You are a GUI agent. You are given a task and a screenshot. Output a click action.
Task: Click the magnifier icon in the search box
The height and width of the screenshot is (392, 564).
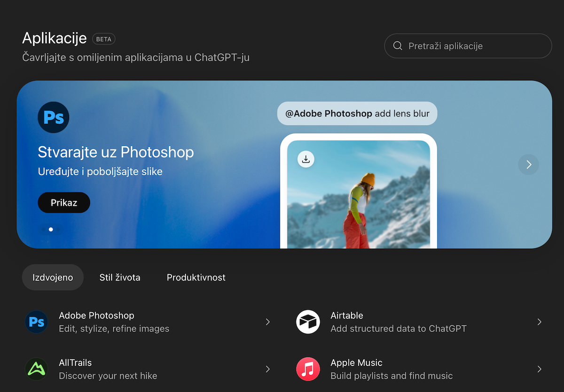click(398, 46)
